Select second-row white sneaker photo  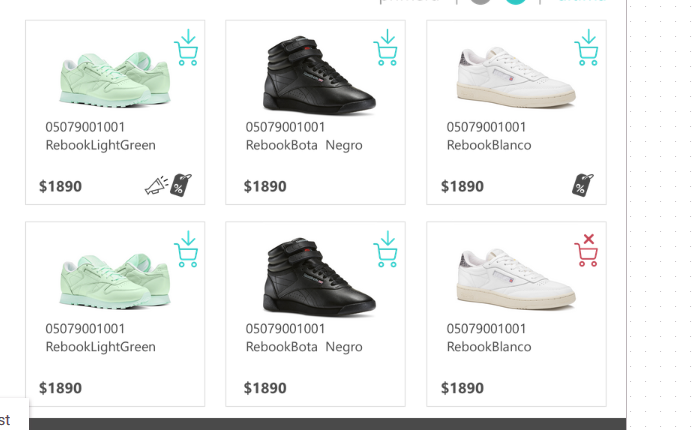516,278
